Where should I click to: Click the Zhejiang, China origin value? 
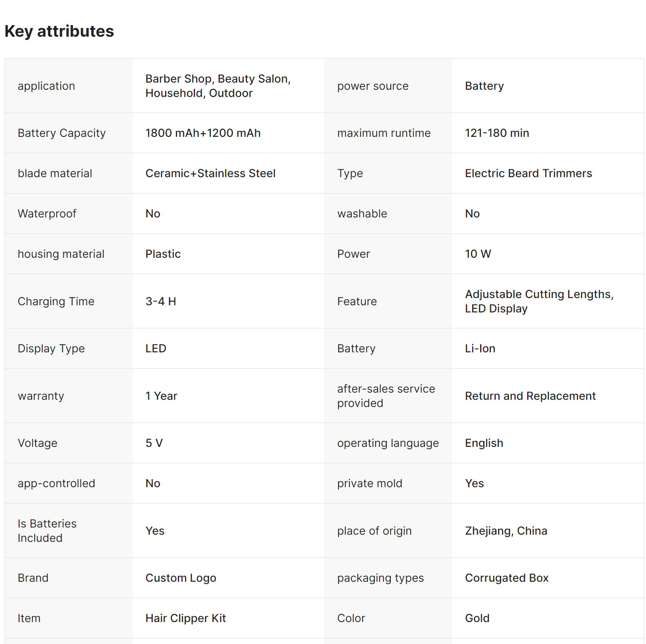coord(506,531)
